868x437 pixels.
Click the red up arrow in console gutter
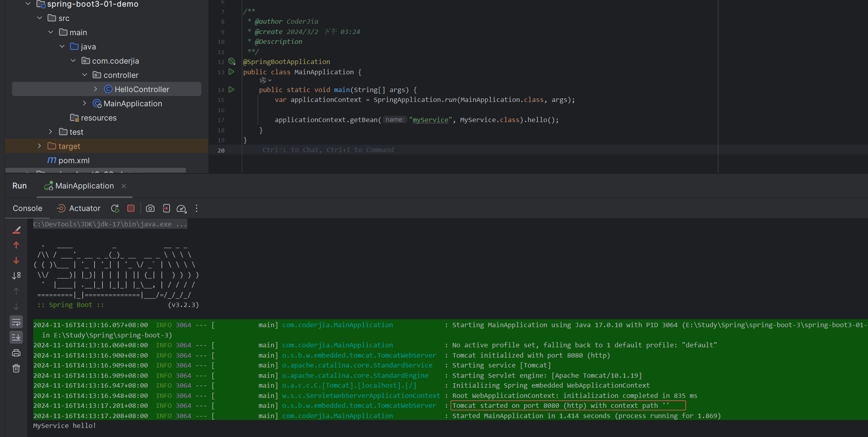point(16,245)
